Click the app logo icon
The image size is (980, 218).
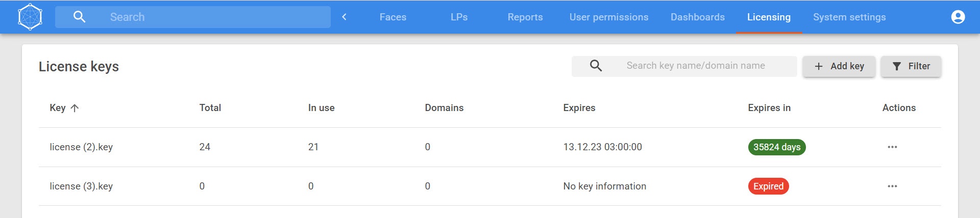pos(30,17)
